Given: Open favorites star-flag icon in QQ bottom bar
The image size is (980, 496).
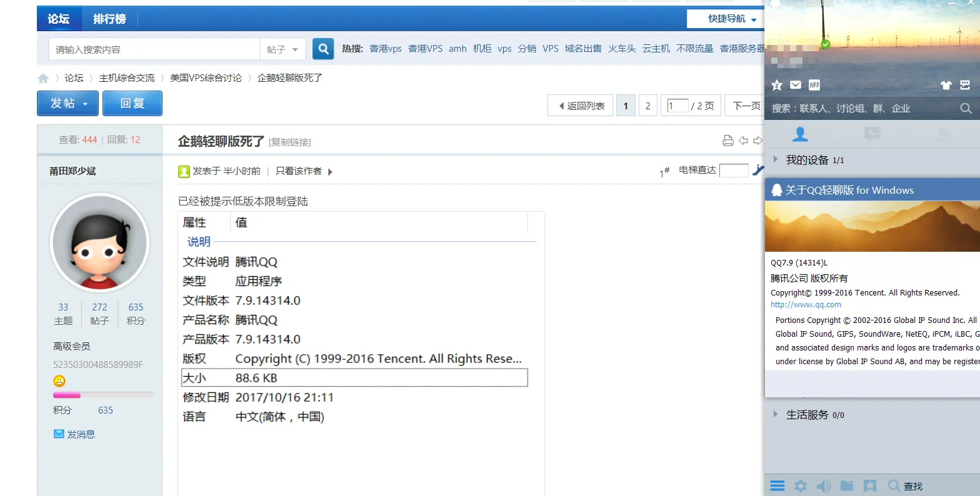Looking at the screenshot, I should (869, 485).
